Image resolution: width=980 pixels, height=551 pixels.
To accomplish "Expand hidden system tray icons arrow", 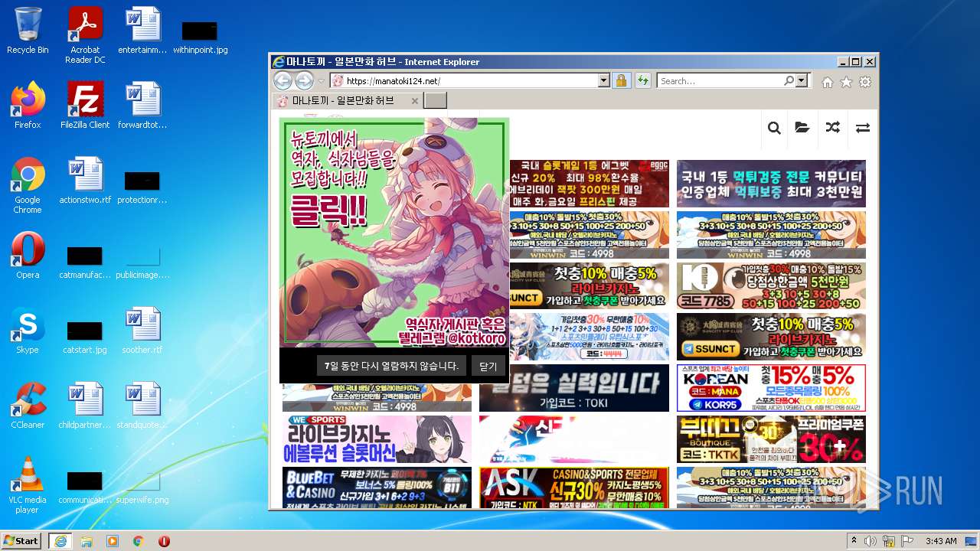I will 854,540.
